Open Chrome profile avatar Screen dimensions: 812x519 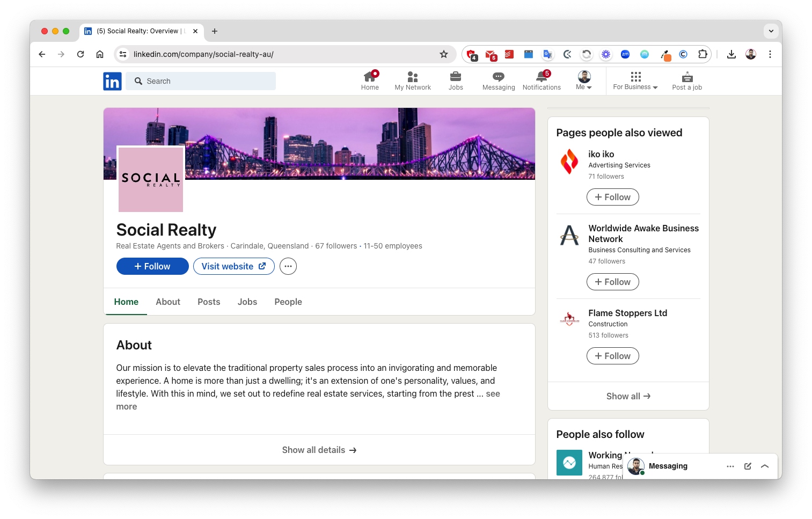(x=751, y=54)
